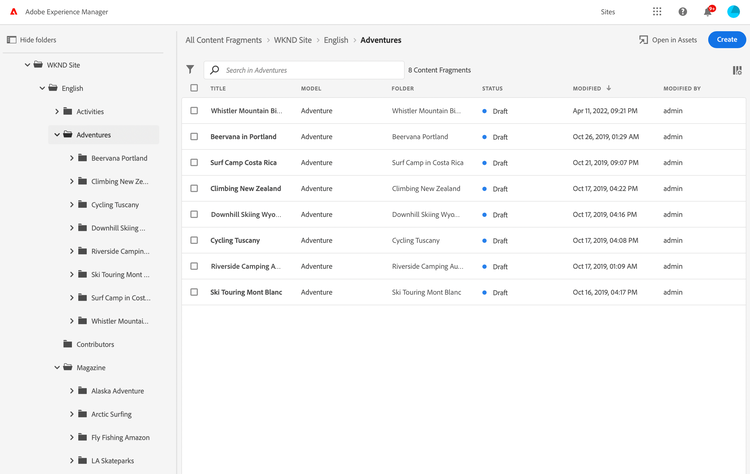Expand the Beervana Portland folder
Image resolution: width=750 pixels, height=474 pixels.
(x=72, y=158)
